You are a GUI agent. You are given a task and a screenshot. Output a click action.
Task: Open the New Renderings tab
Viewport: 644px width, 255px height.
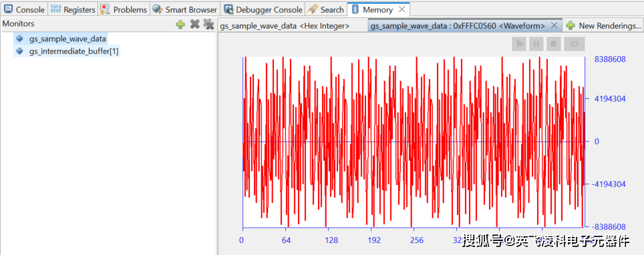[604, 26]
